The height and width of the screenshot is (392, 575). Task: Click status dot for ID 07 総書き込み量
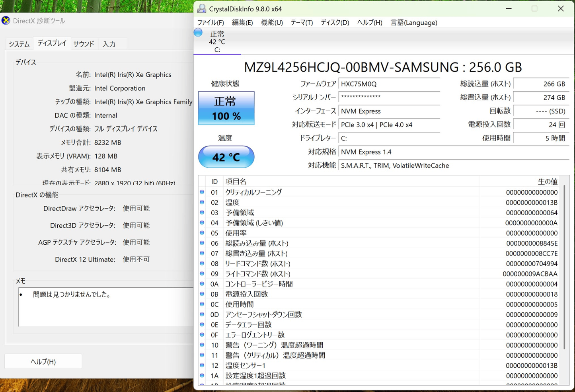[x=202, y=253]
